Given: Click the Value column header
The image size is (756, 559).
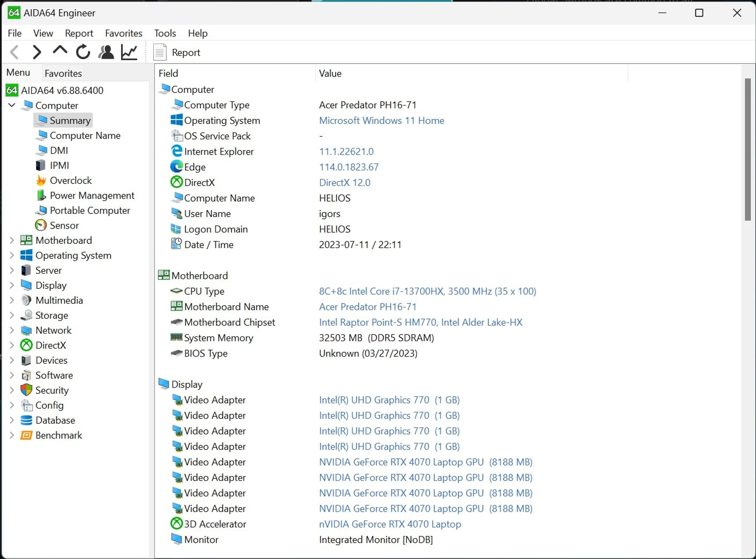Looking at the screenshot, I should [472, 73].
